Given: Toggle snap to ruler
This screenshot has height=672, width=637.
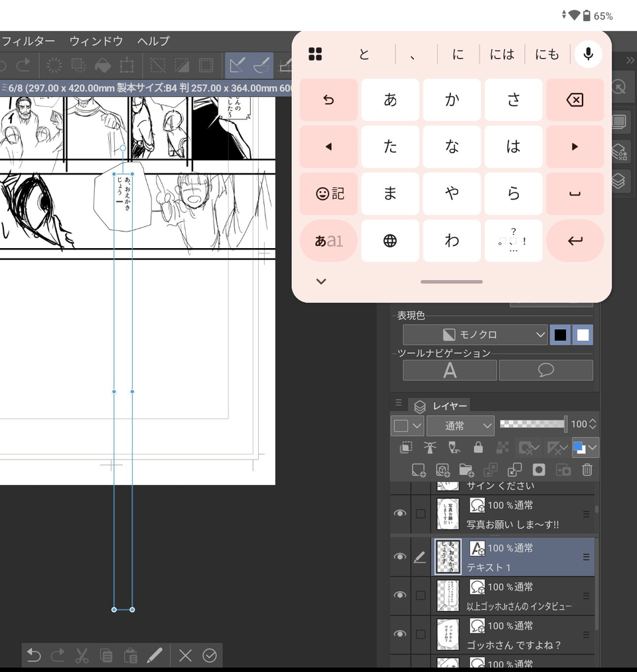Looking at the screenshot, I should coord(237,65).
